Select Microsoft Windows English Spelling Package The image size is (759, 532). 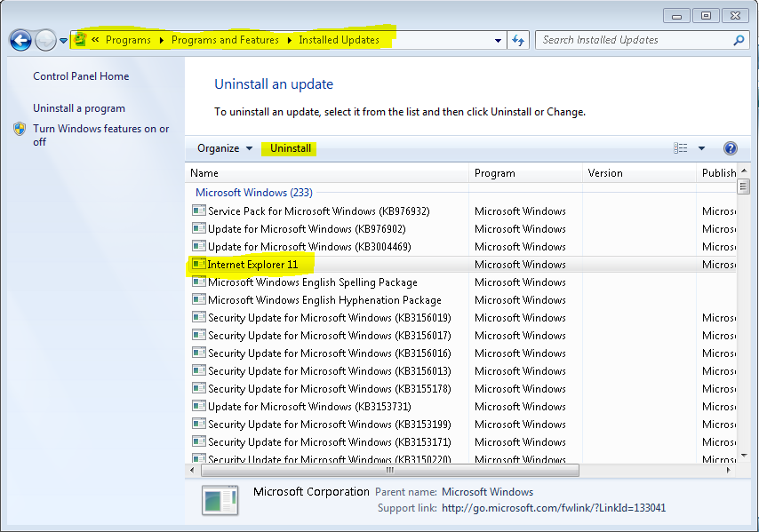click(x=313, y=282)
